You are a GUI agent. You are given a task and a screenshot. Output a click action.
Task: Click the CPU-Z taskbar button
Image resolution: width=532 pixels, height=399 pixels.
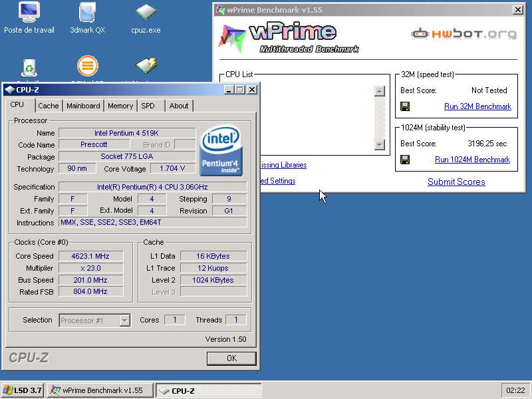click(x=209, y=390)
